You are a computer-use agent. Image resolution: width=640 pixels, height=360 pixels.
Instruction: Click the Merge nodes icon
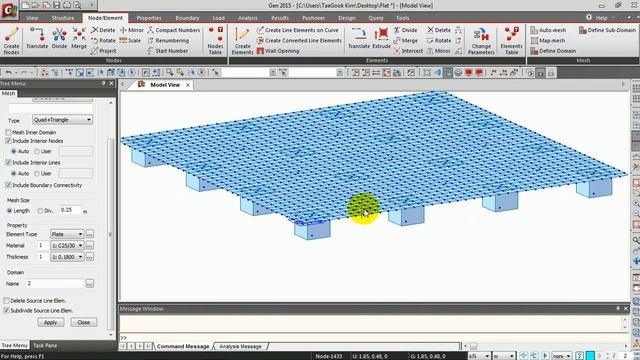click(79, 38)
